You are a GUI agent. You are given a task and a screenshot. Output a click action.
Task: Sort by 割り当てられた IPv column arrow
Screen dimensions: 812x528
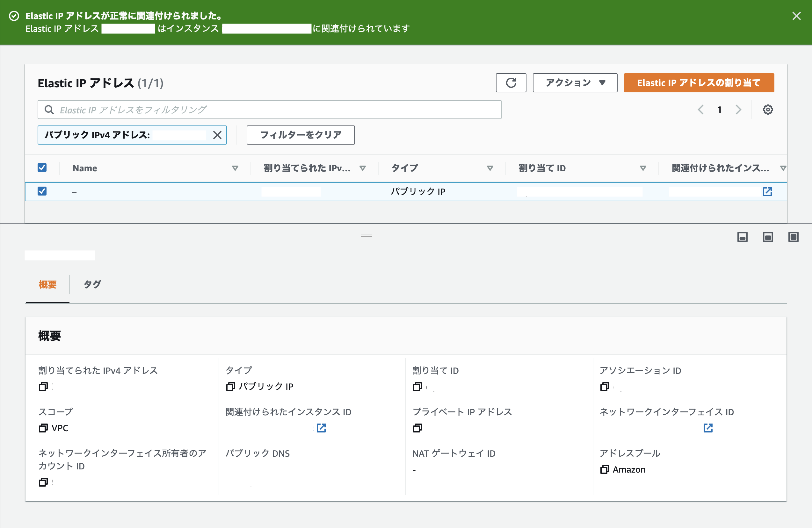363,168
